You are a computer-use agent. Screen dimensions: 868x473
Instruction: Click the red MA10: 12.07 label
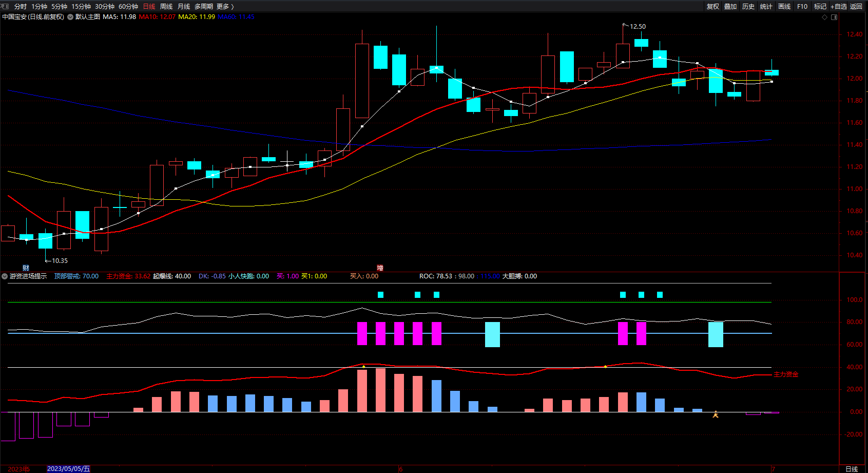click(x=157, y=17)
